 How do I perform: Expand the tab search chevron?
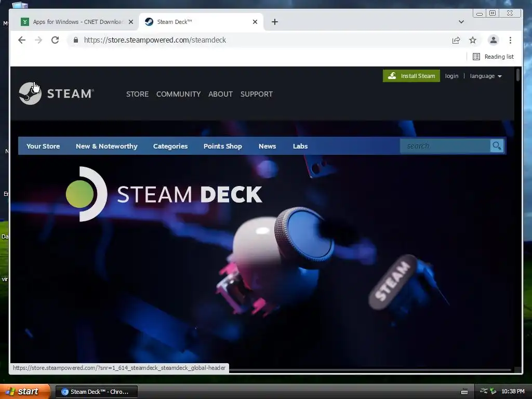click(x=461, y=22)
